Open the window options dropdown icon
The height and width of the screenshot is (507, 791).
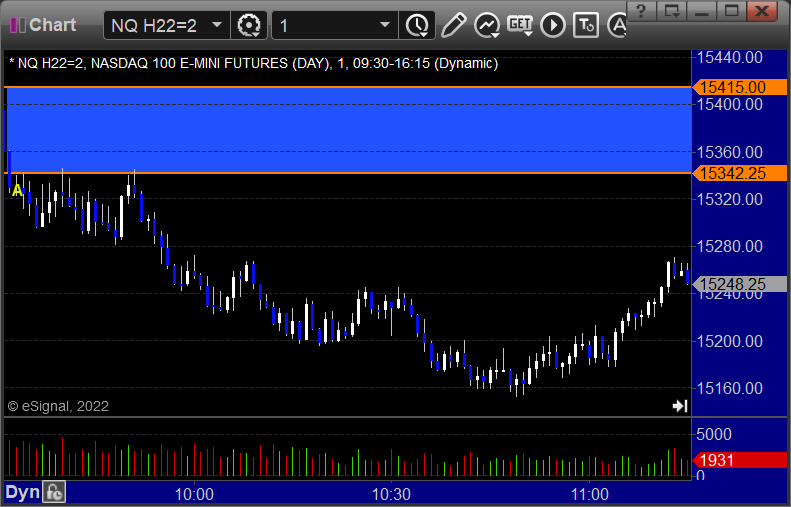click(671, 10)
